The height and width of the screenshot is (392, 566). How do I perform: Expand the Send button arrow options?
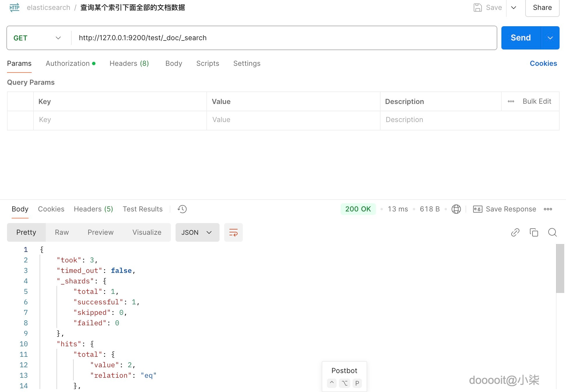pyautogui.click(x=550, y=38)
